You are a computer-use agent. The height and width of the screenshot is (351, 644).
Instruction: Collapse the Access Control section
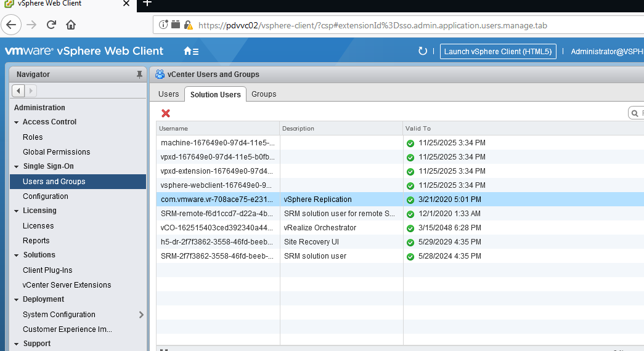(17, 122)
